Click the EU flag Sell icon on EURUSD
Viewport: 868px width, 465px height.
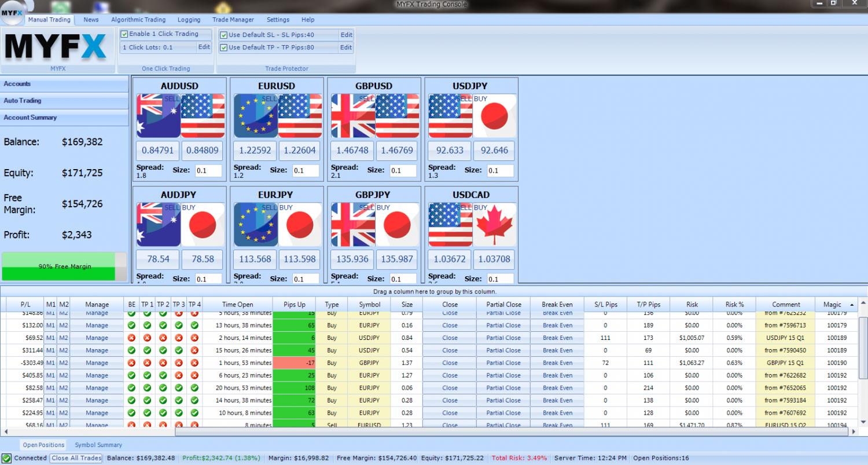[256, 116]
